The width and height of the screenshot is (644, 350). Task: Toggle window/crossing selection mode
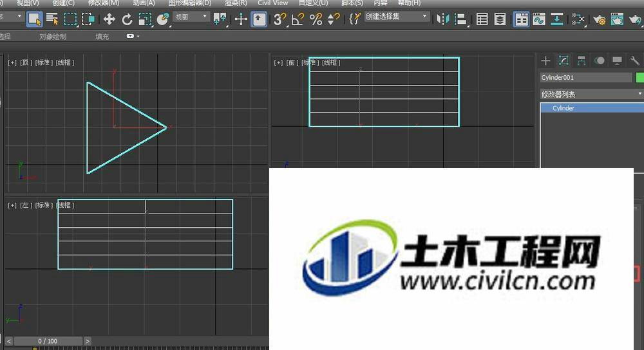(x=88, y=19)
